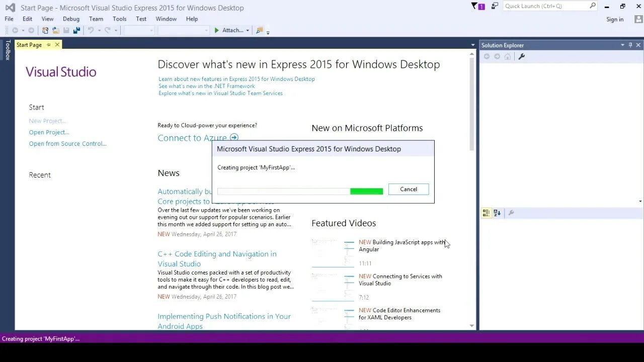Open the View menu
Screen dimensions: 644x362
point(47,19)
